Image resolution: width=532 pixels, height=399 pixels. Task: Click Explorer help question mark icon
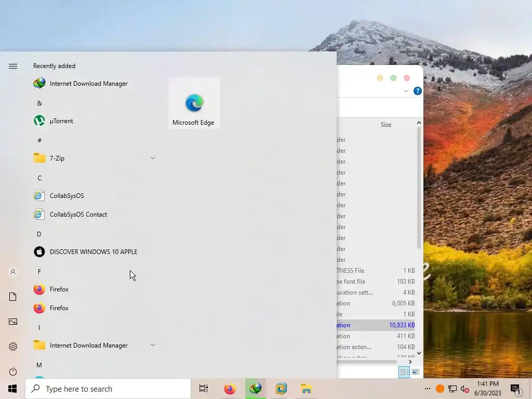417,91
